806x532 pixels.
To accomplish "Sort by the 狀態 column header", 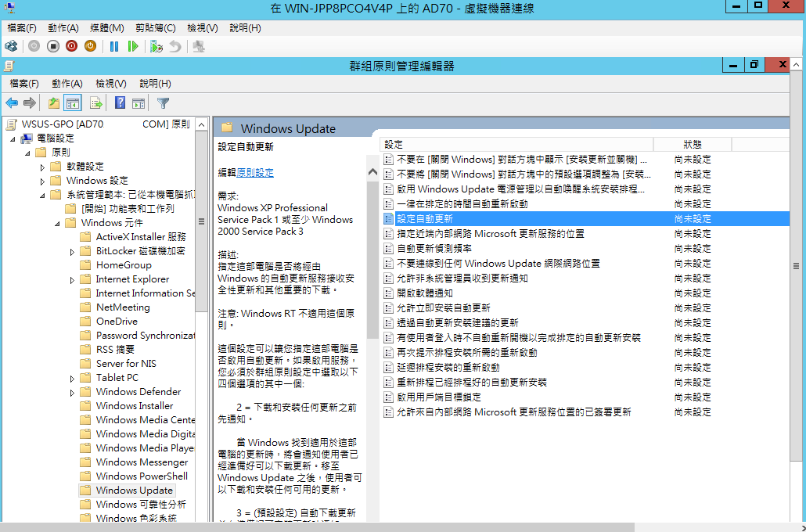I will pyautogui.click(x=692, y=145).
